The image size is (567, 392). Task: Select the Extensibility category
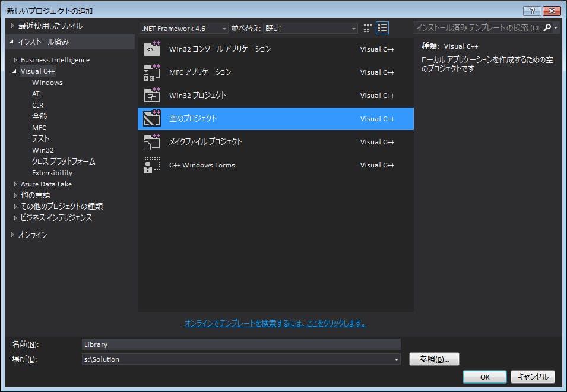(x=52, y=173)
